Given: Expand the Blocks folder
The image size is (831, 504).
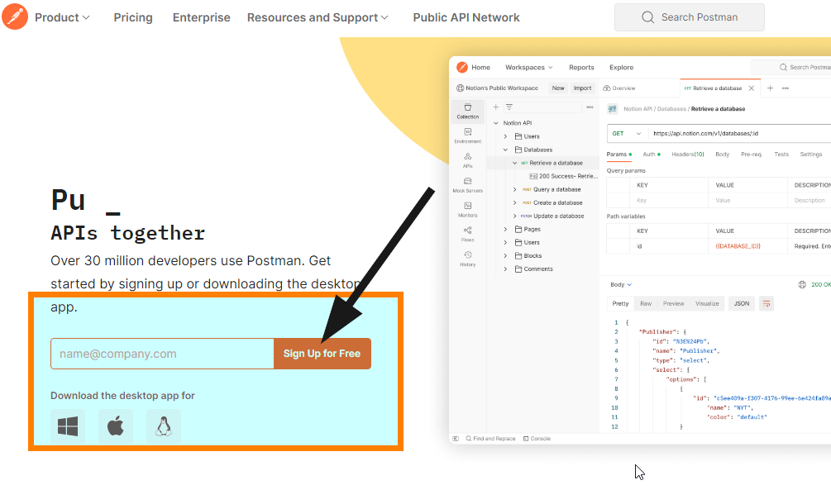Looking at the screenshot, I should click(505, 255).
